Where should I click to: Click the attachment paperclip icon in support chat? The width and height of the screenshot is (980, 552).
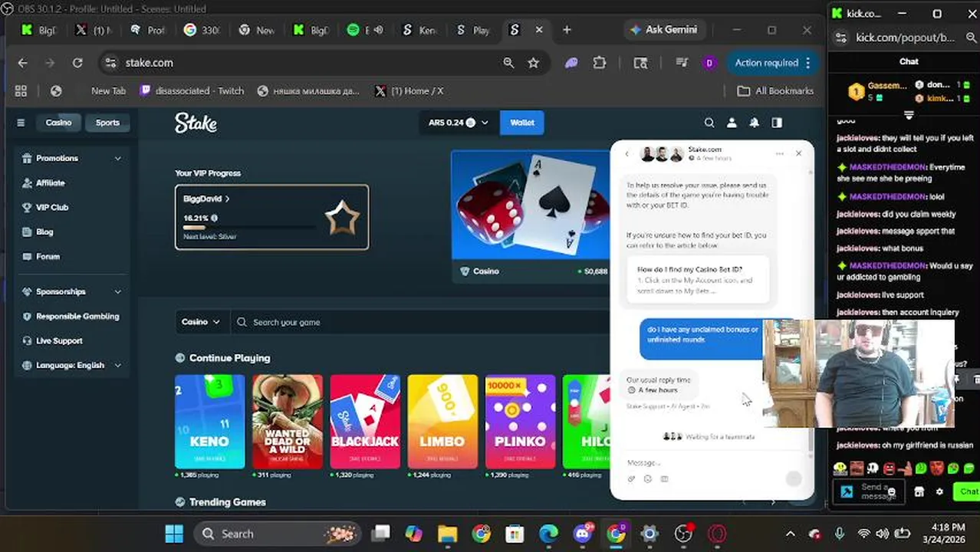[632, 479]
